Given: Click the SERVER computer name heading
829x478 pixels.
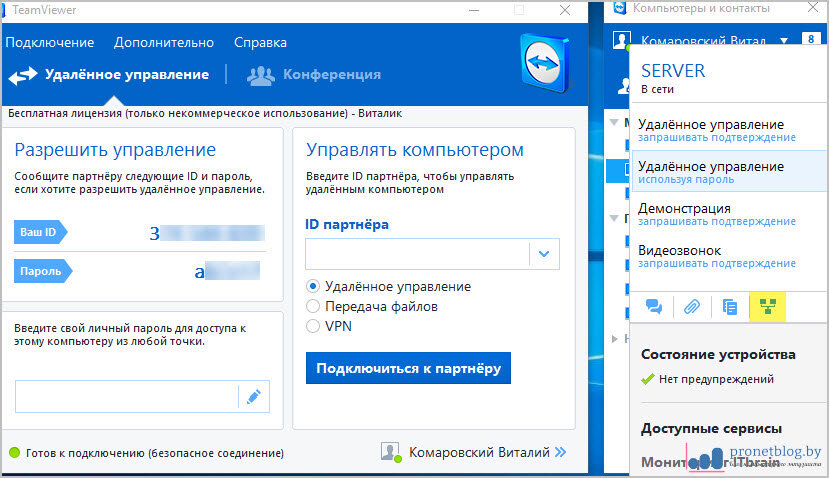Looking at the screenshot, I should pos(673,71).
